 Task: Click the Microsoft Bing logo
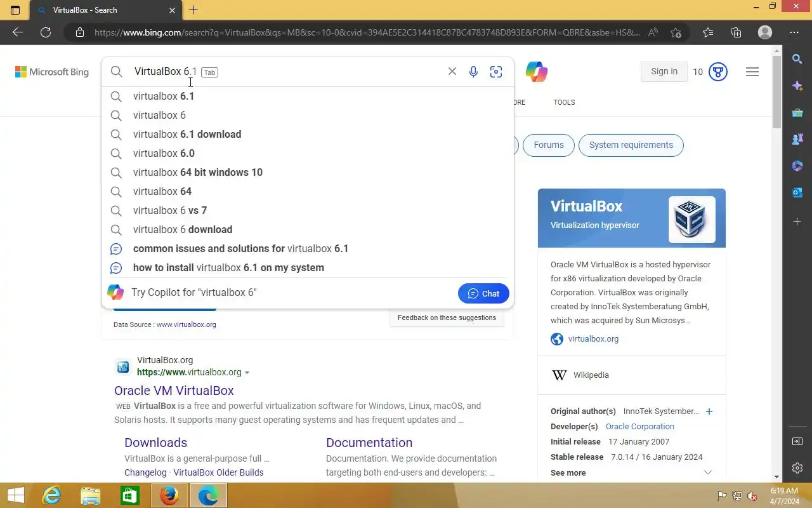coord(52,72)
